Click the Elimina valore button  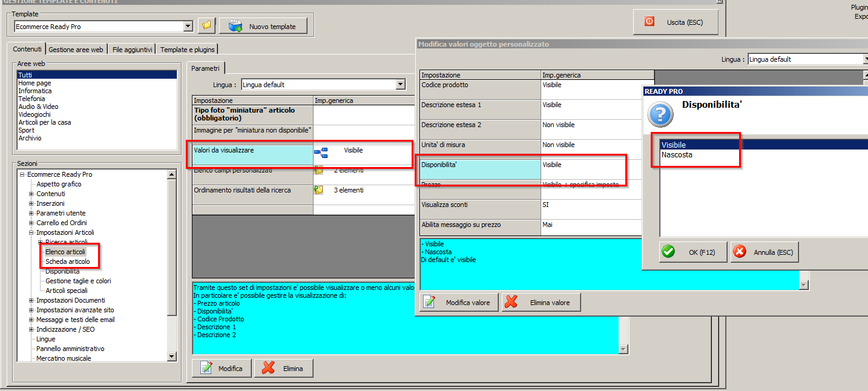541,302
